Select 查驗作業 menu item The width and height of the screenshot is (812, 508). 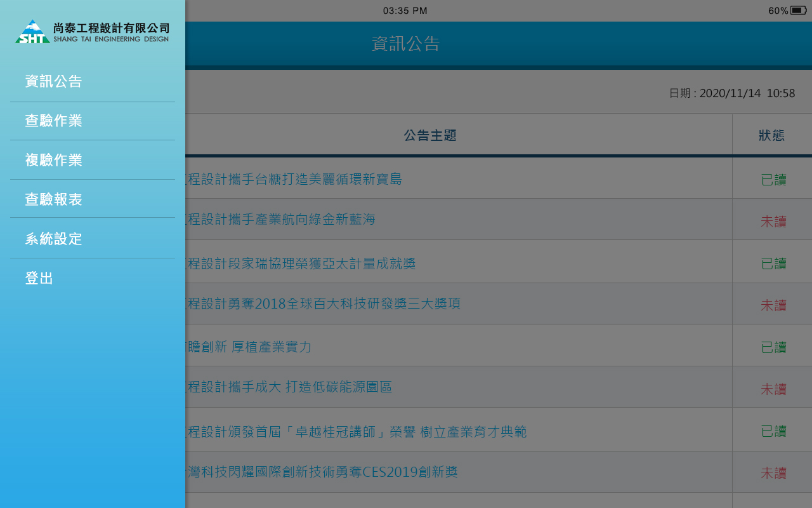(x=54, y=121)
